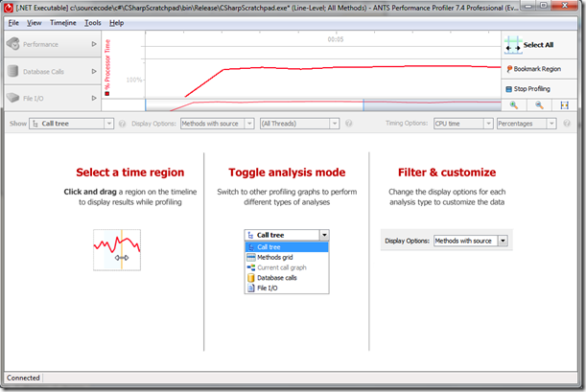This screenshot has height=392, width=586.
Task: Click the Stop Profiling button
Action: coord(539,89)
